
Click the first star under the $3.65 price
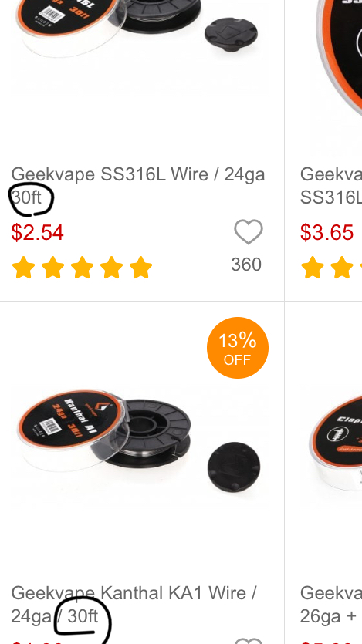[313, 268]
